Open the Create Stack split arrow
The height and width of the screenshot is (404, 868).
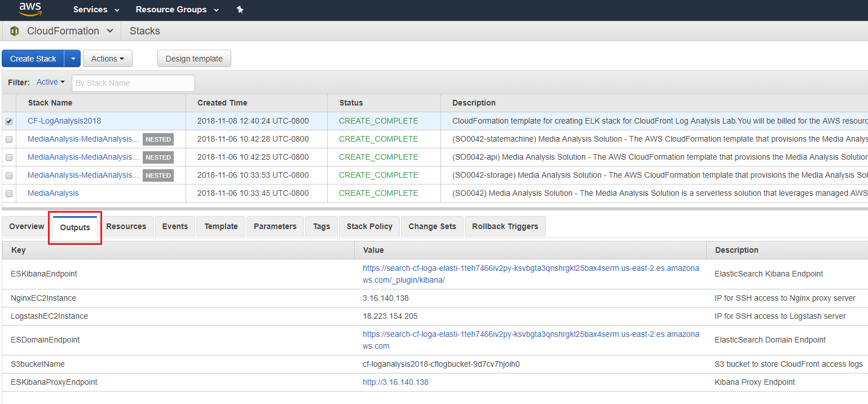click(x=73, y=59)
